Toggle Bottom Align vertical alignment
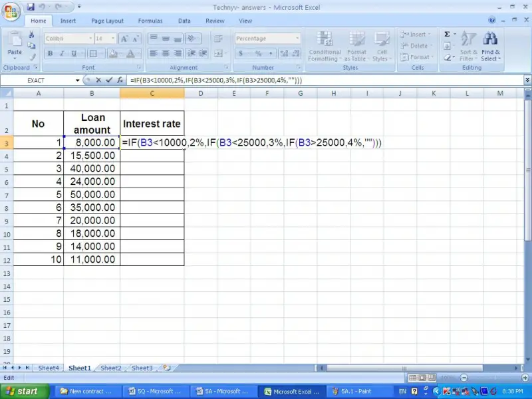Screen dimensions: 532x399 [178, 39]
